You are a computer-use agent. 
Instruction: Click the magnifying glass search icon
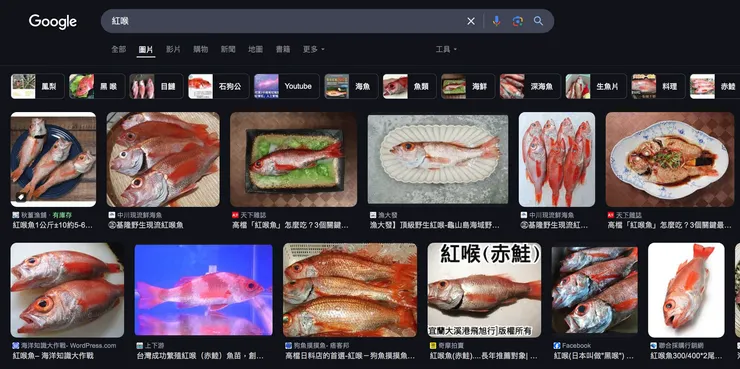pos(538,21)
